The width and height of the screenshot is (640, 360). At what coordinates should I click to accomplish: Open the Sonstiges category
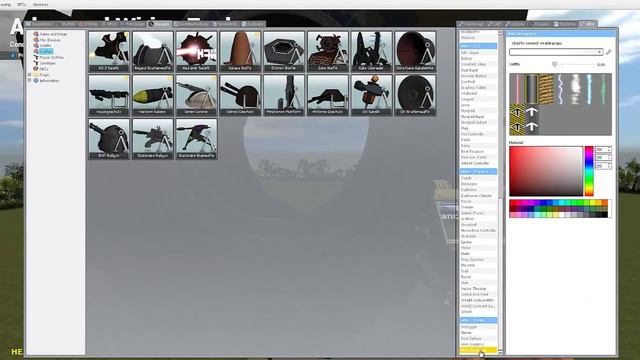[47, 63]
